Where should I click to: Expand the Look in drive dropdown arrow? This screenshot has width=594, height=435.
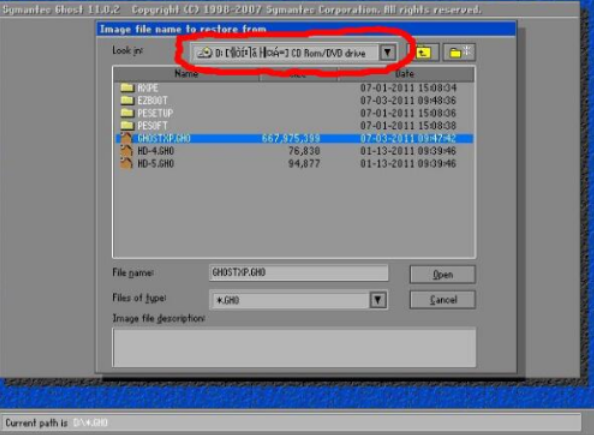(387, 53)
